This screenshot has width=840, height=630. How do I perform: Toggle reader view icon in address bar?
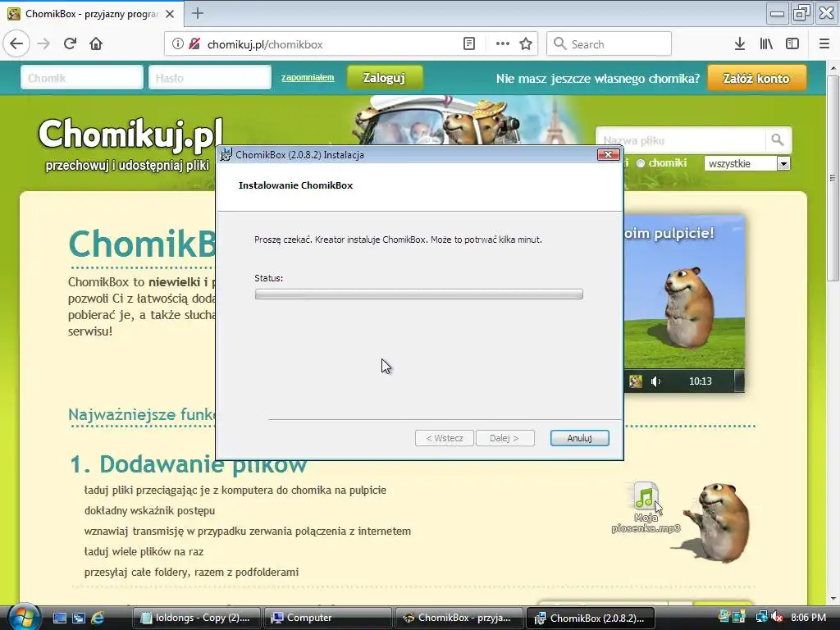point(468,44)
